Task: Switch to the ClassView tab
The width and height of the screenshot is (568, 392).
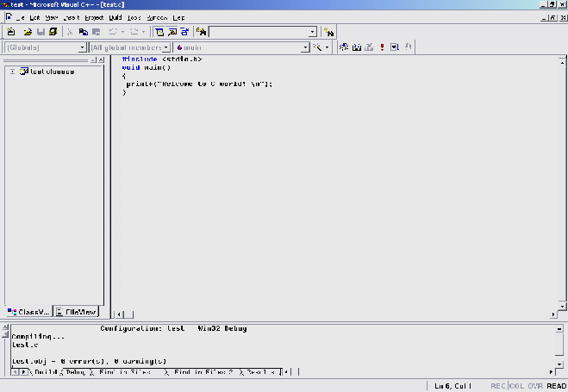Action: [x=28, y=312]
